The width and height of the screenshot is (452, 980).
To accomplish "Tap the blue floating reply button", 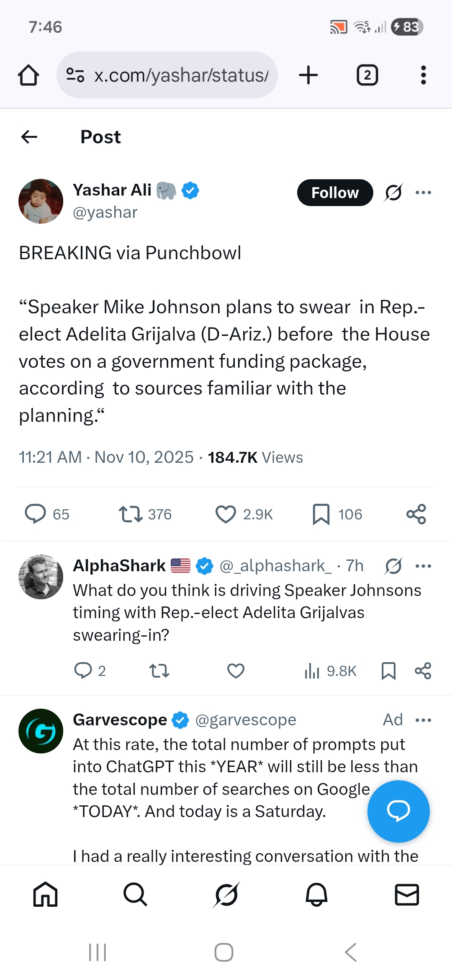I will pyautogui.click(x=398, y=811).
